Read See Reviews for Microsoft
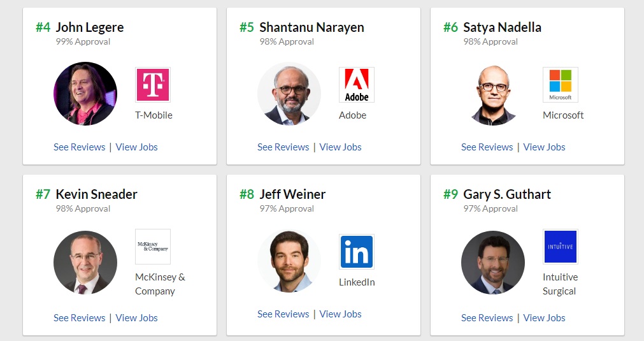The width and height of the screenshot is (644, 341). 487,147
